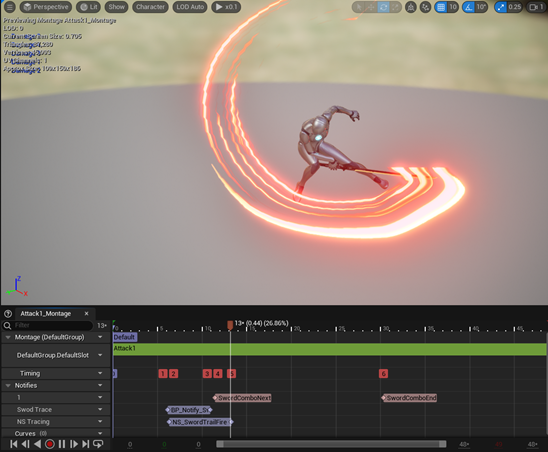Open the Character menu
548x452 pixels.
150,7
